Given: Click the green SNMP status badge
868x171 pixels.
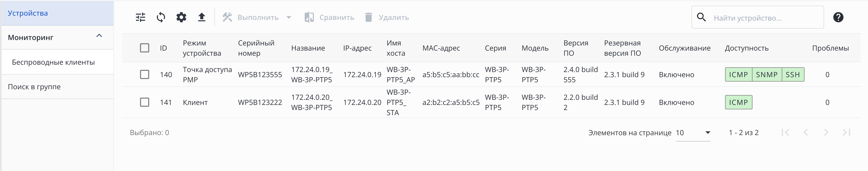Looking at the screenshot, I should 767,75.
